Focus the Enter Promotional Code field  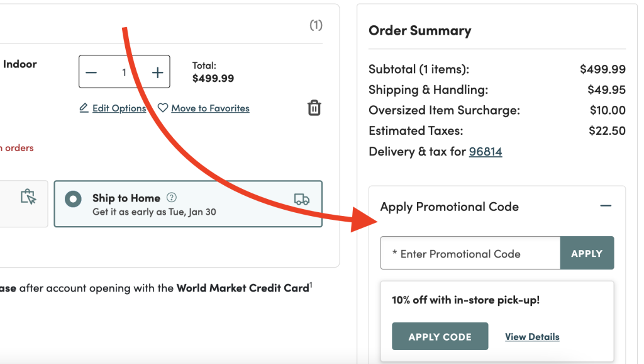point(470,254)
